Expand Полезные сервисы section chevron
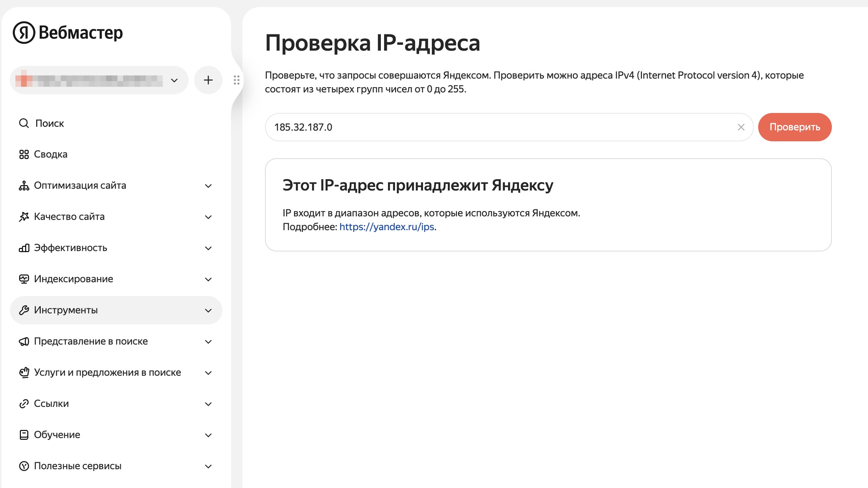 [x=208, y=466]
